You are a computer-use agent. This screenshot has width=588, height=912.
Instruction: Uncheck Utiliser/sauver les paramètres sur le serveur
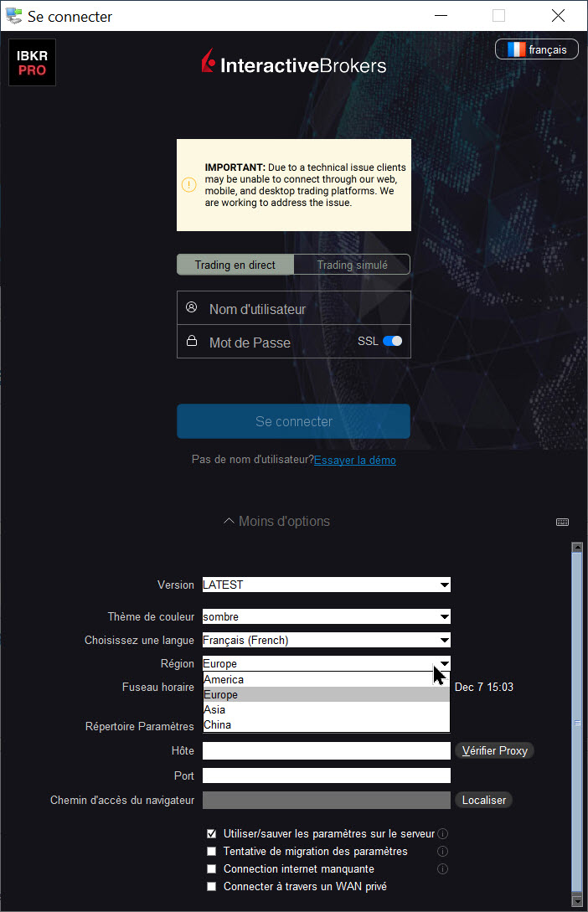point(212,833)
